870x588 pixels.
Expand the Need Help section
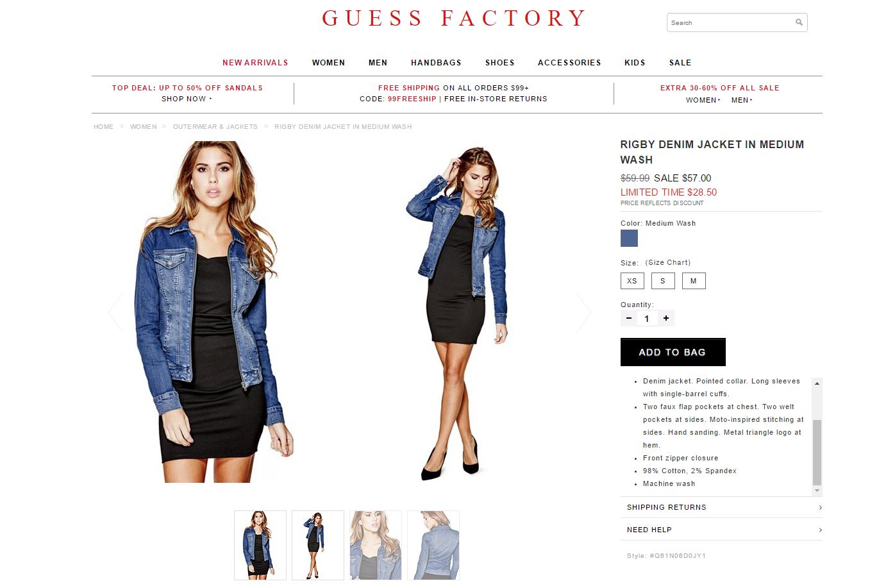coord(721,530)
